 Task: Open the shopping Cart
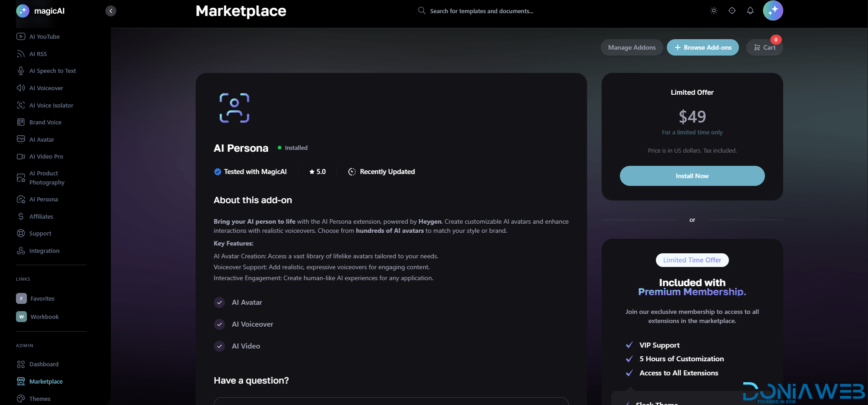pos(765,47)
